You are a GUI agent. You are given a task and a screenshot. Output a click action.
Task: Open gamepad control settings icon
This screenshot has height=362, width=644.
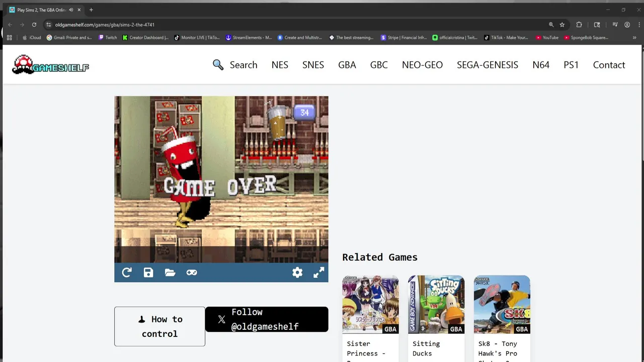click(192, 273)
